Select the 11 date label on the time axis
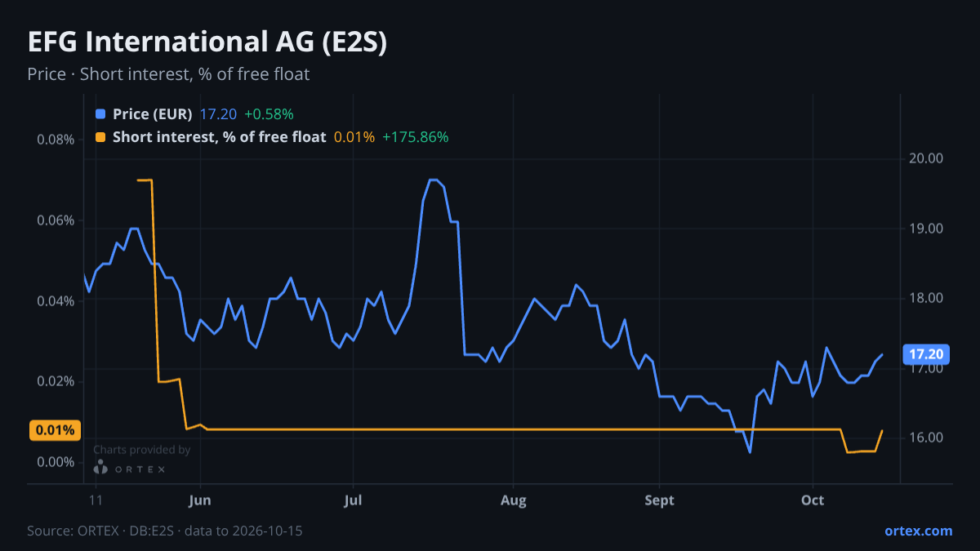The height and width of the screenshot is (551, 980). click(96, 500)
